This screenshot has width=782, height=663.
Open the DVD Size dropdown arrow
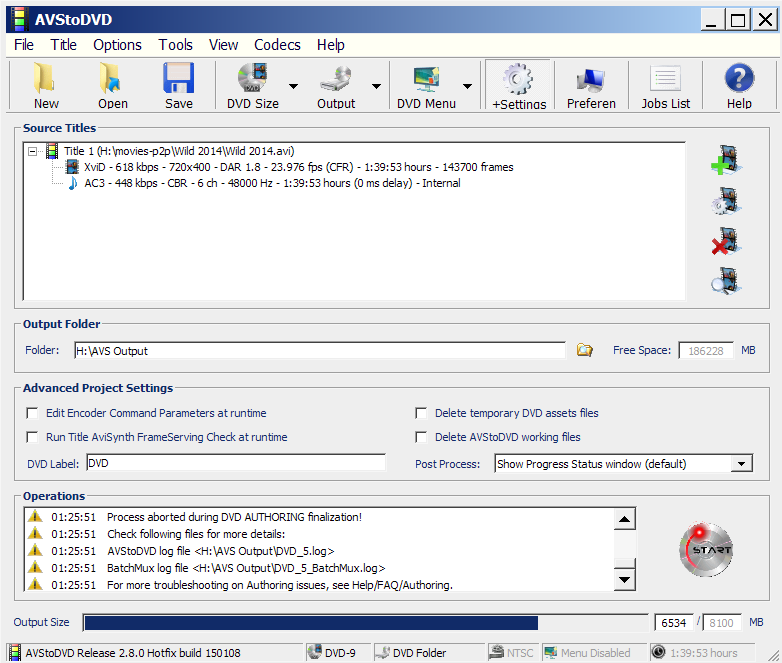pyautogui.click(x=293, y=86)
